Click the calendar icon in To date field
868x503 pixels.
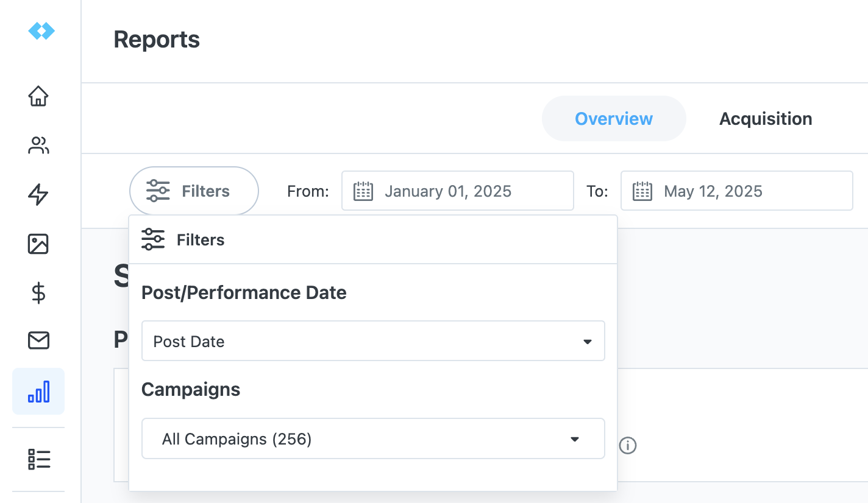tap(642, 191)
